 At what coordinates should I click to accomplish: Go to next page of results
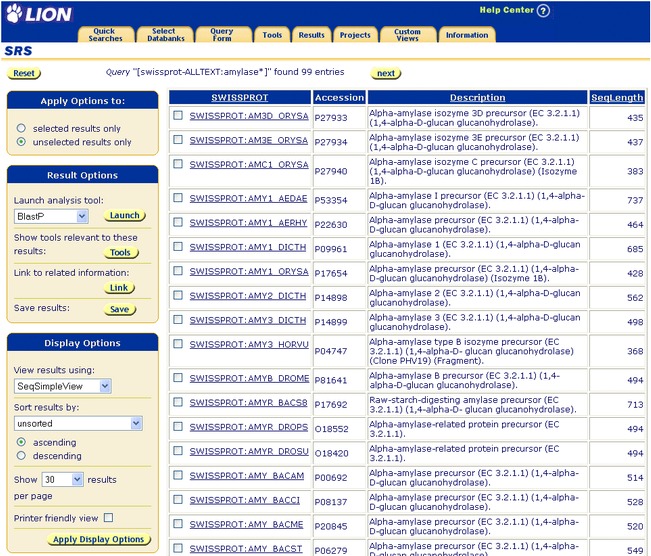coord(386,73)
